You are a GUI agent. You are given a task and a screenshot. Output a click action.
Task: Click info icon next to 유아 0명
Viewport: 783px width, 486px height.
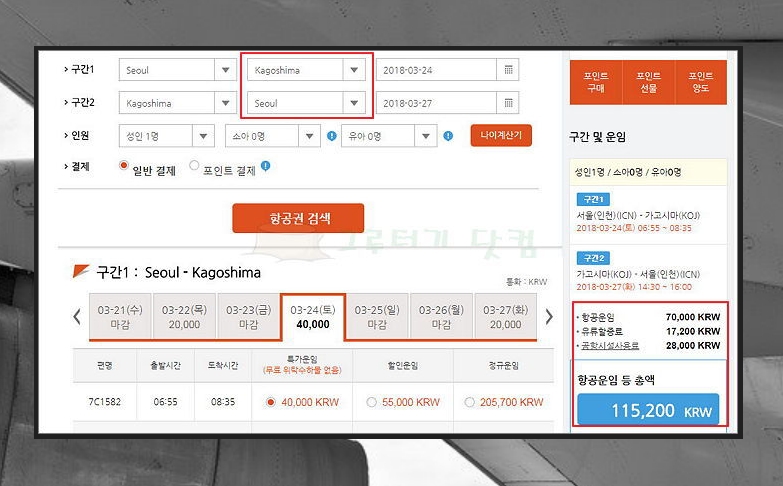448,136
